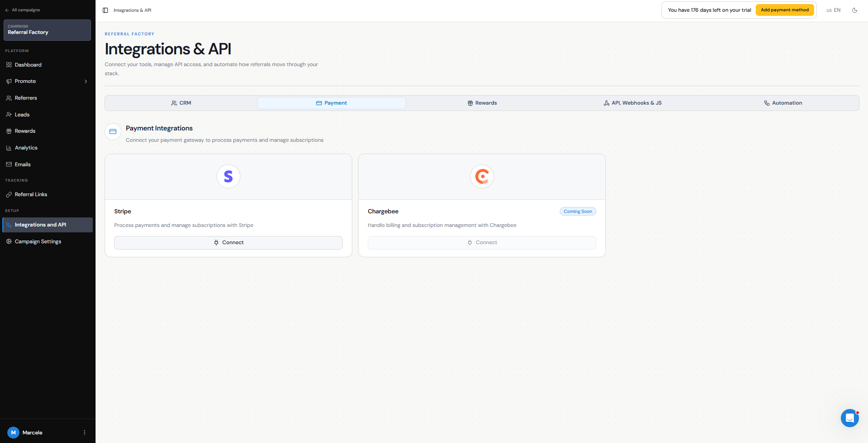Click the 'Chargebee' card title
868x443 pixels.
[383, 212]
